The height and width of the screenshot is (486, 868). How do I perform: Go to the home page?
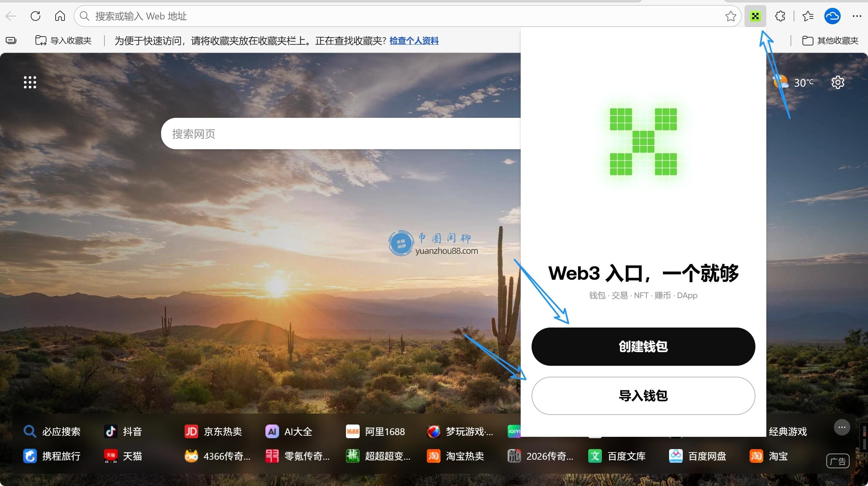(60, 16)
